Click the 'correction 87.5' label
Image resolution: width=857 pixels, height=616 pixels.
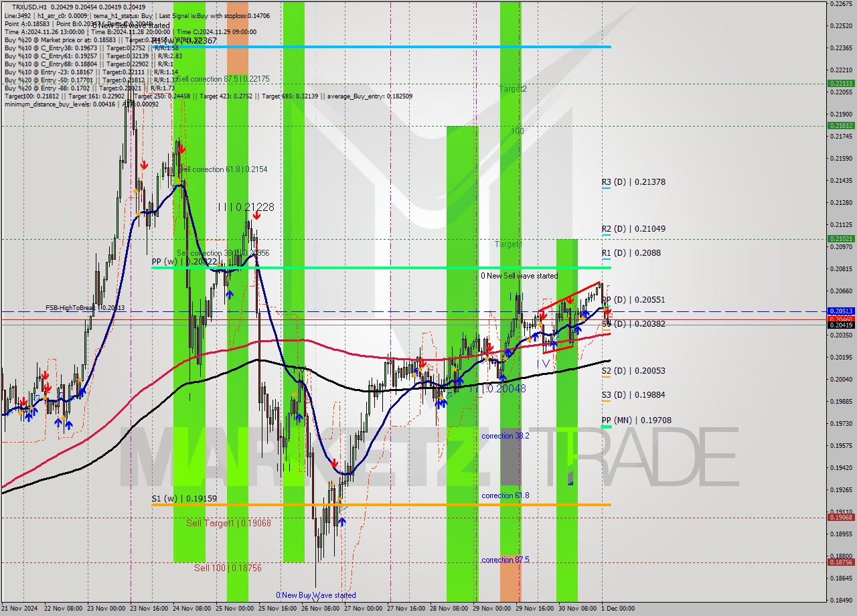(505, 560)
